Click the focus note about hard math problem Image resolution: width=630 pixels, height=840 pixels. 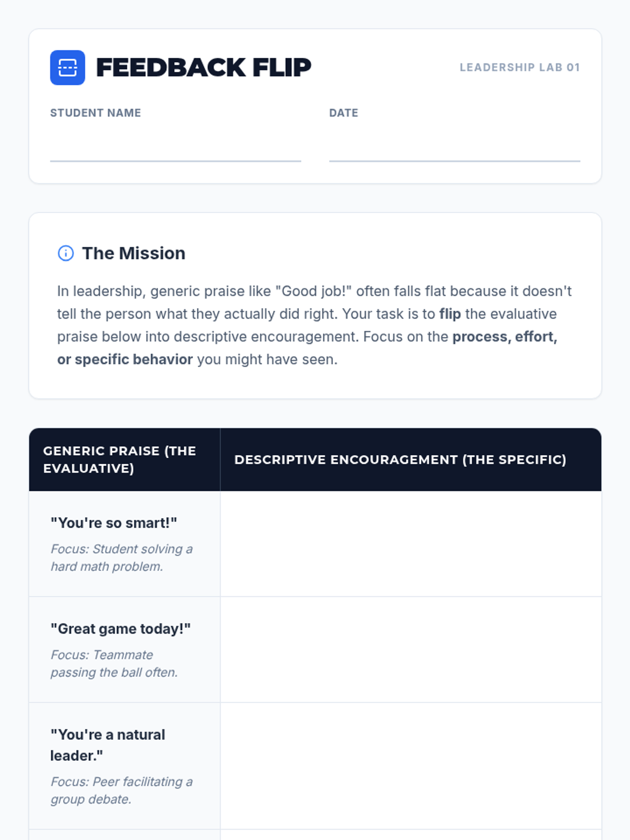(x=122, y=558)
